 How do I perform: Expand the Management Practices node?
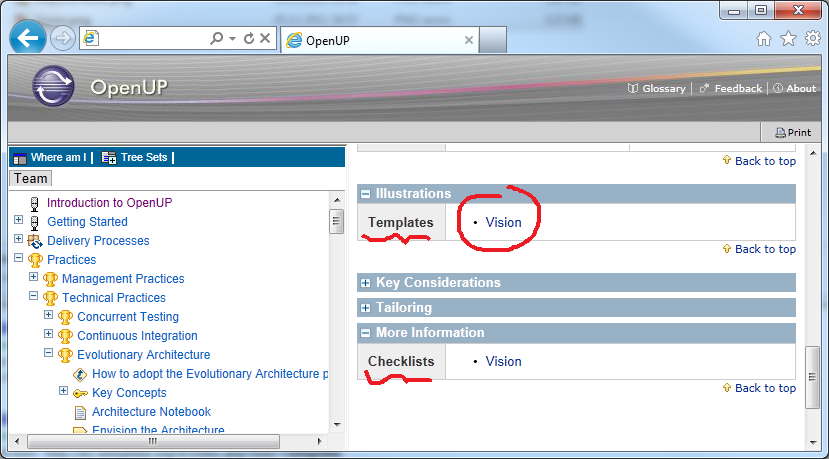33,277
